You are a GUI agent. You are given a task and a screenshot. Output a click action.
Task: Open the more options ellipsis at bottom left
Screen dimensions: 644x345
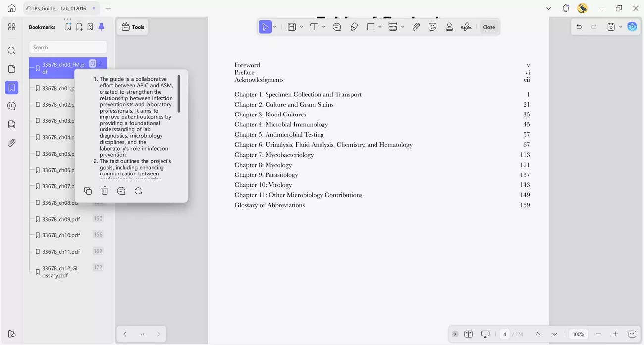click(x=142, y=334)
